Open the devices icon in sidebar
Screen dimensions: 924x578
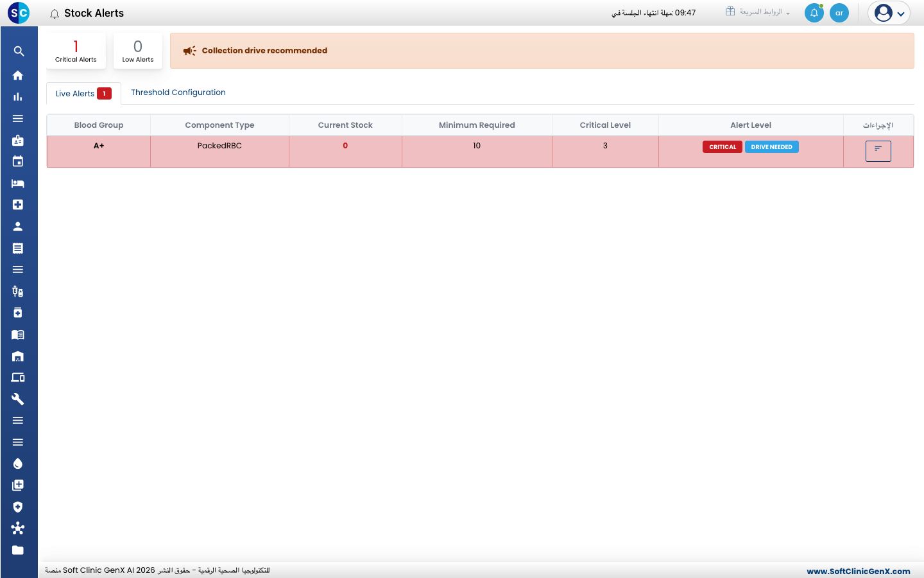pos(18,378)
